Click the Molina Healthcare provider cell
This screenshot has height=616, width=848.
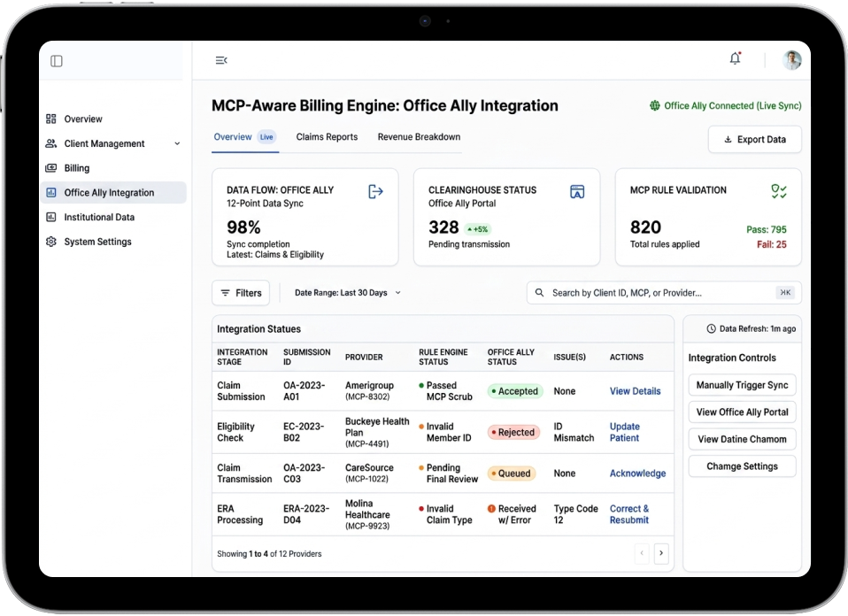coord(367,514)
